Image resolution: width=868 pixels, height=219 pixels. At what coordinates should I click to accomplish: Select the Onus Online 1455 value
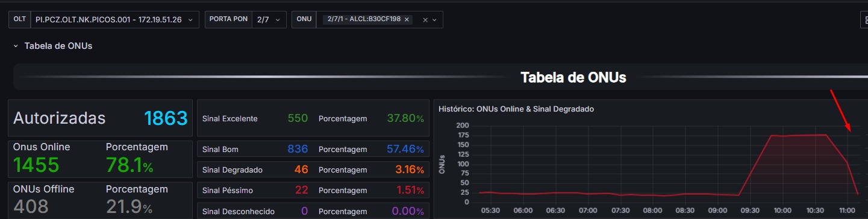[36, 165]
